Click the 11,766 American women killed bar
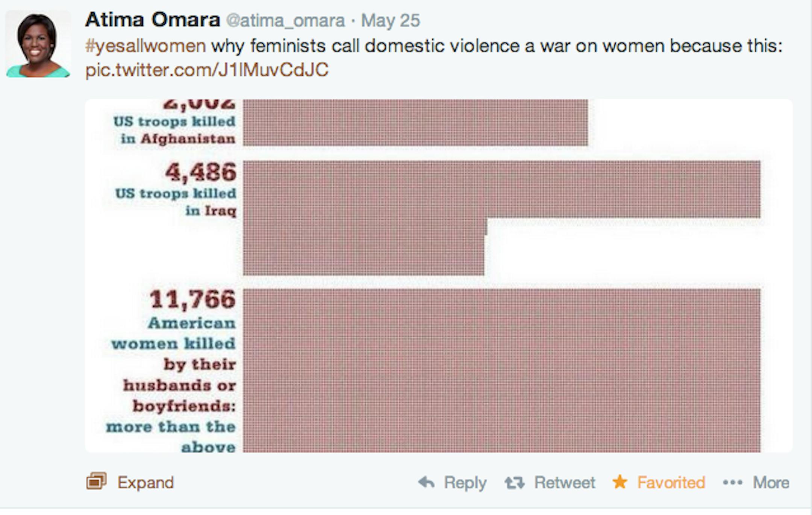Image resolution: width=812 pixels, height=515 pixels. (x=501, y=370)
